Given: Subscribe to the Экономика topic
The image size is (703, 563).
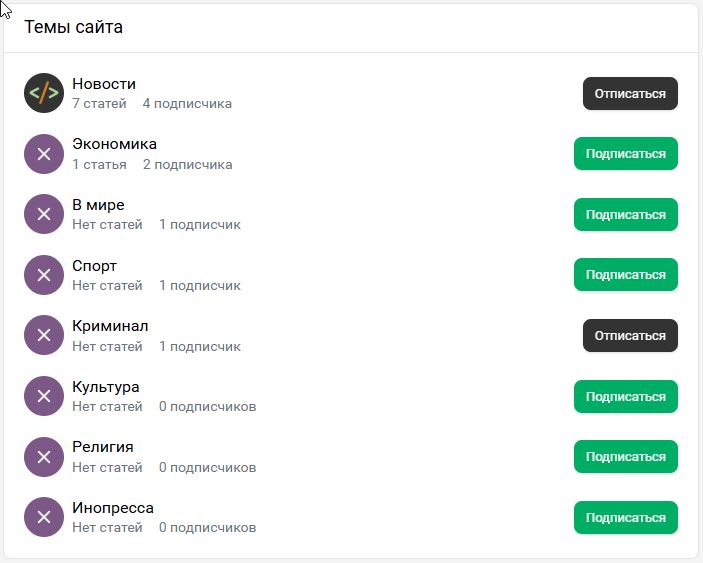Looking at the screenshot, I should 625,154.
